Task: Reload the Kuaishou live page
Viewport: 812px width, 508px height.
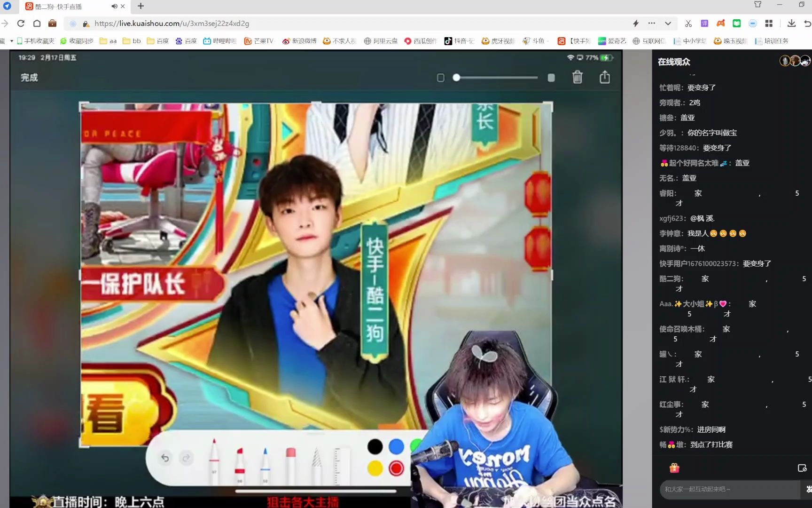Action: (x=21, y=24)
